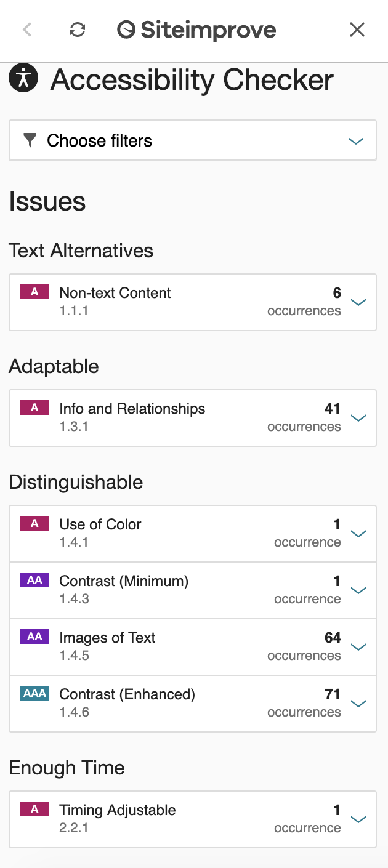The width and height of the screenshot is (388, 868).
Task: Click the AA badge on Images of Text
Action: point(34,637)
